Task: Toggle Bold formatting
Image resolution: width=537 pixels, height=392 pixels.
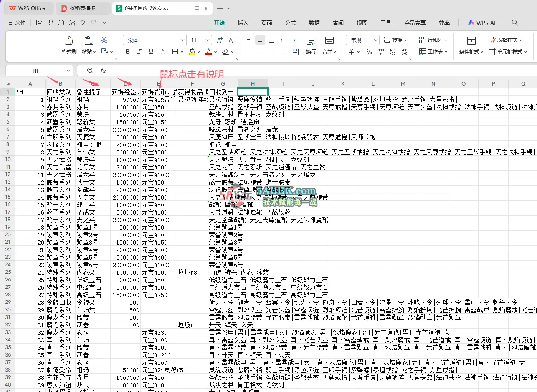Action: click(128, 52)
